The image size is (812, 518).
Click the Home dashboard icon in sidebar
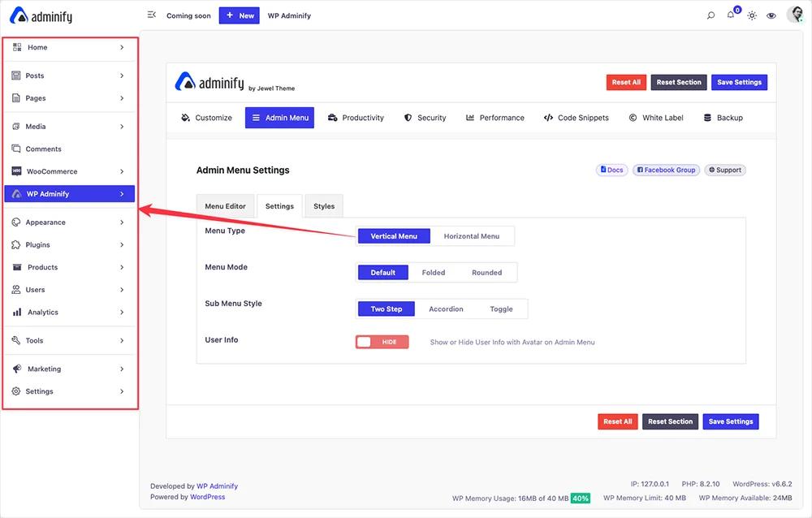(17, 47)
